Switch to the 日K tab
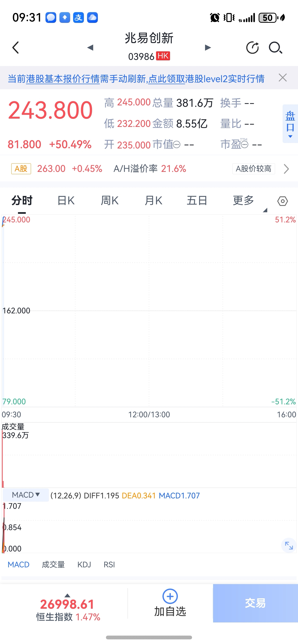Viewport: 298px width, 644px height. click(x=66, y=201)
